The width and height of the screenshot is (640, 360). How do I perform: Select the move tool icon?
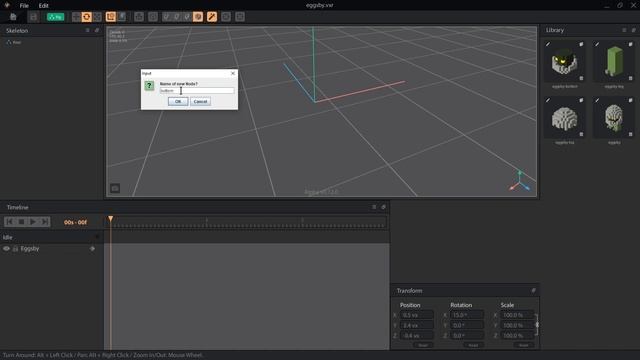point(76,17)
